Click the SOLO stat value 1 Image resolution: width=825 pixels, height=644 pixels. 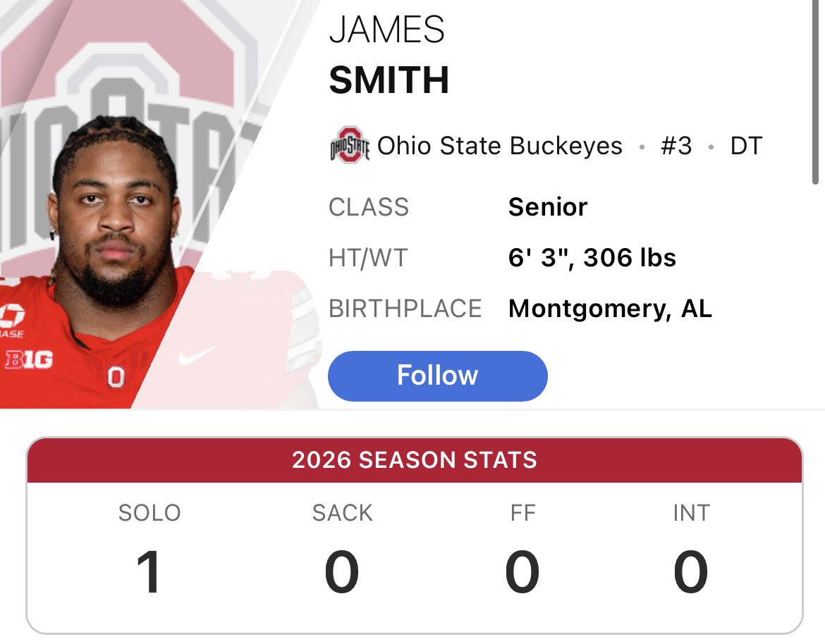pyautogui.click(x=149, y=571)
